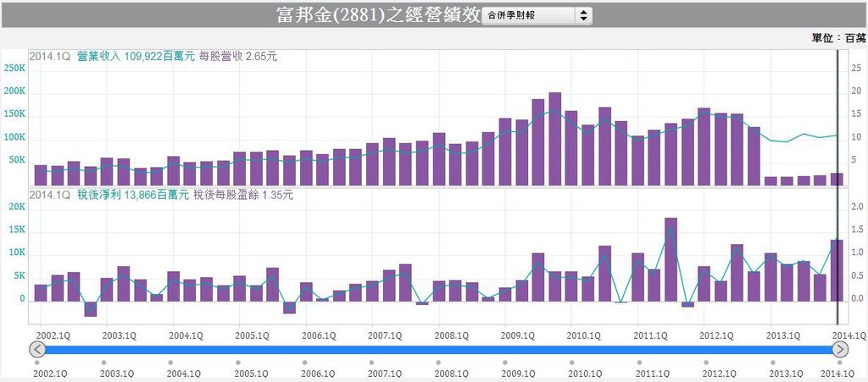Select the 2009.1Q marker dot below slider
Screen dimensions: 868x382
coord(505,363)
